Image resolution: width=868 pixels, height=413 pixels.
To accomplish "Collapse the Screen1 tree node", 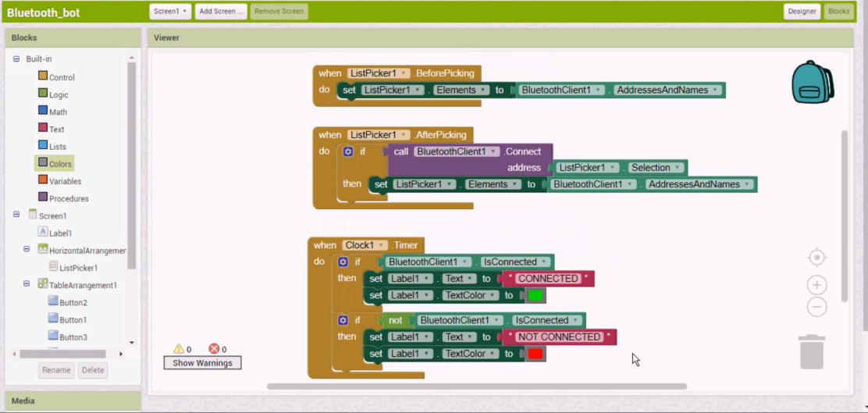I will click(x=16, y=214).
